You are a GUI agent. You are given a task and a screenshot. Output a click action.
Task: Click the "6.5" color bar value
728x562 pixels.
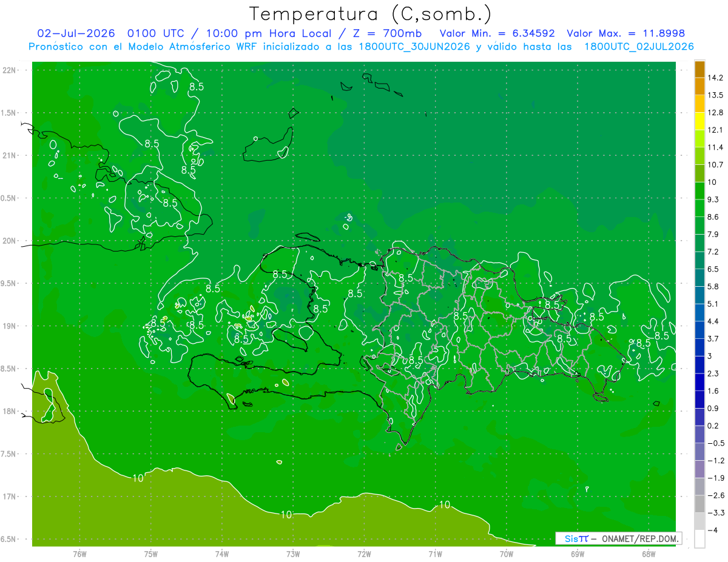pyautogui.click(x=713, y=269)
